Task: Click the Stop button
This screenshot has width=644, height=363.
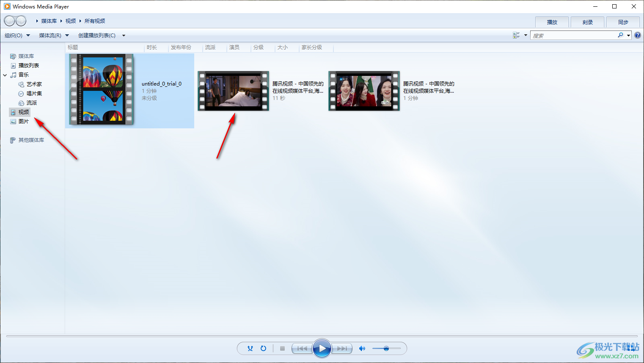Action: (x=282, y=349)
